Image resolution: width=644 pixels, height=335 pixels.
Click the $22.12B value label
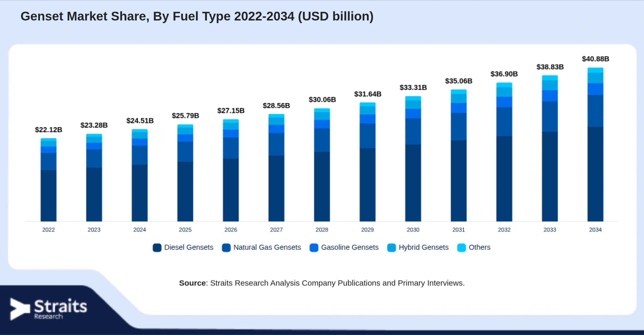49,130
